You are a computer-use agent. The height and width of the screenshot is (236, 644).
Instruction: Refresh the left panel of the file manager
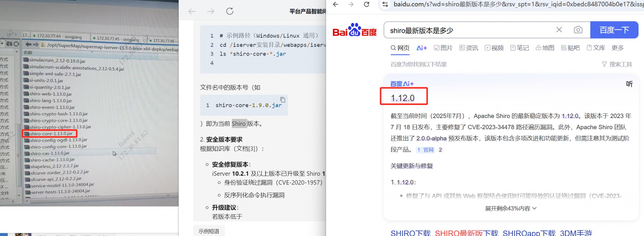[16, 44]
